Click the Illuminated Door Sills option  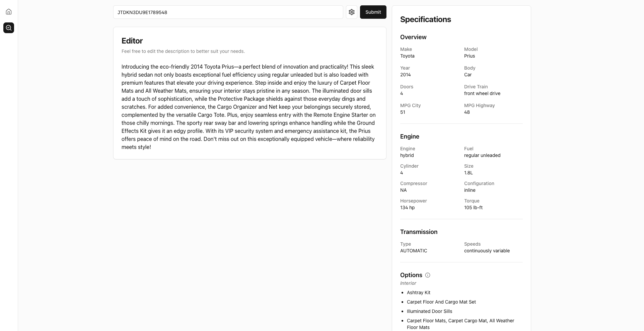point(429,311)
